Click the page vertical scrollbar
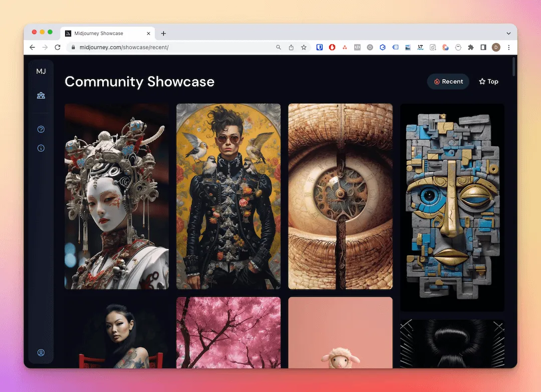This screenshot has height=392, width=541. click(514, 67)
